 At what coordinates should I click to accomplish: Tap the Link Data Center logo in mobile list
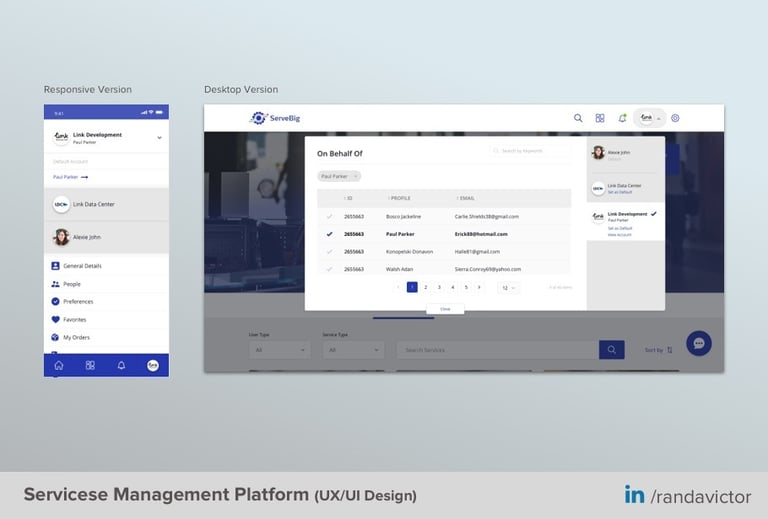[x=61, y=204]
